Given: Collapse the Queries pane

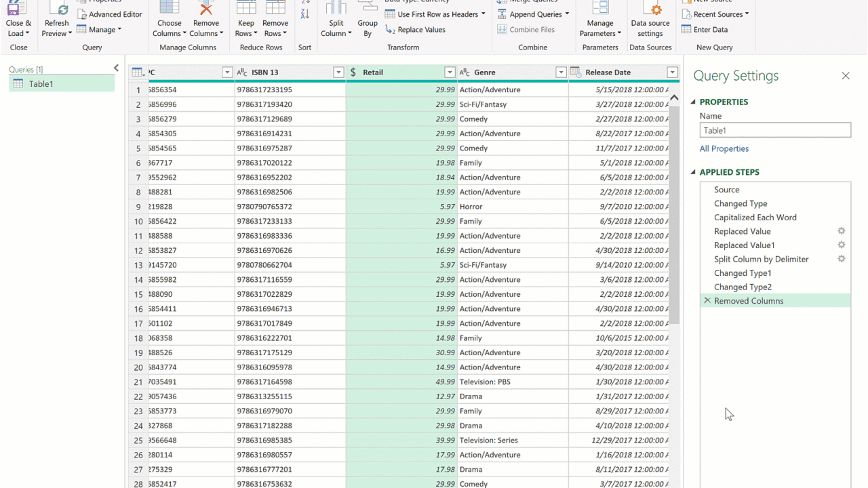Looking at the screenshot, I should point(116,68).
